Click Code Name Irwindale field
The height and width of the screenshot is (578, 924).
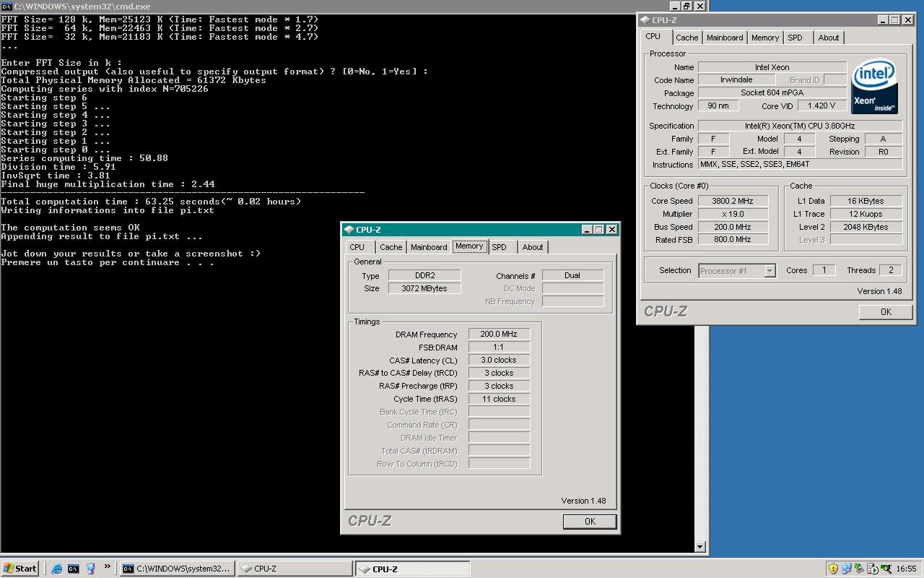tap(736, 79)
